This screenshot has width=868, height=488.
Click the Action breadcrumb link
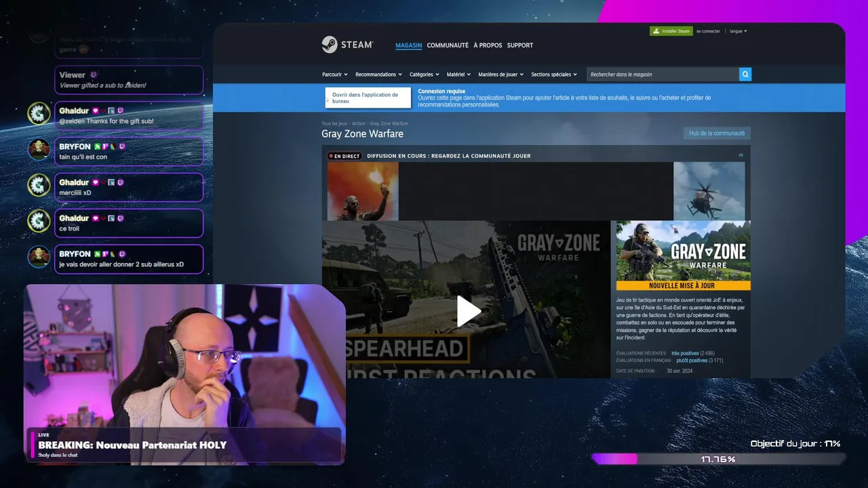[358, 123]
